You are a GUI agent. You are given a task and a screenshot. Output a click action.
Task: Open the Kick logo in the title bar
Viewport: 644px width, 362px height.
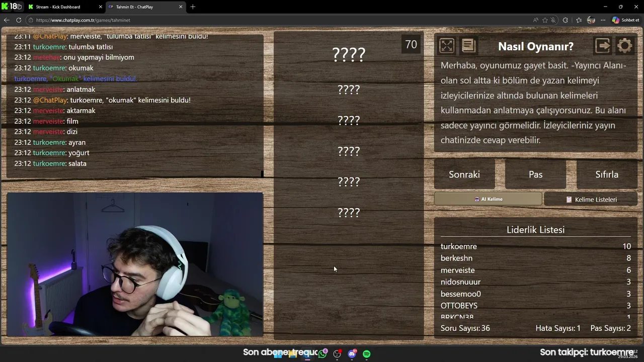coord(5,7)
